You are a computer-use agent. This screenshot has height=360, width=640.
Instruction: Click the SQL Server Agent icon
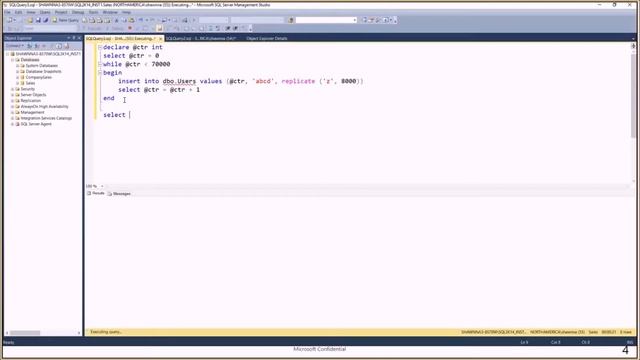coord(18,124)
